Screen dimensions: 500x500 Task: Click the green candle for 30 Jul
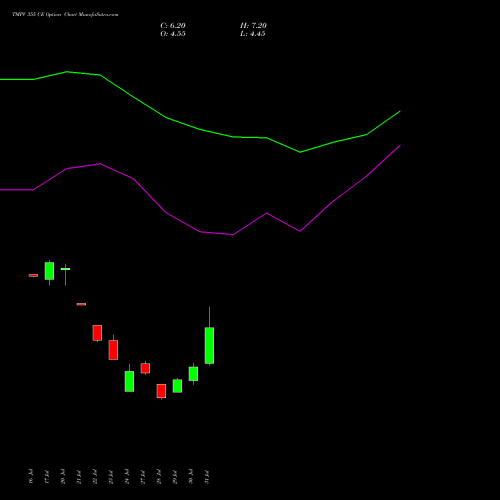[x=193, y=374]
